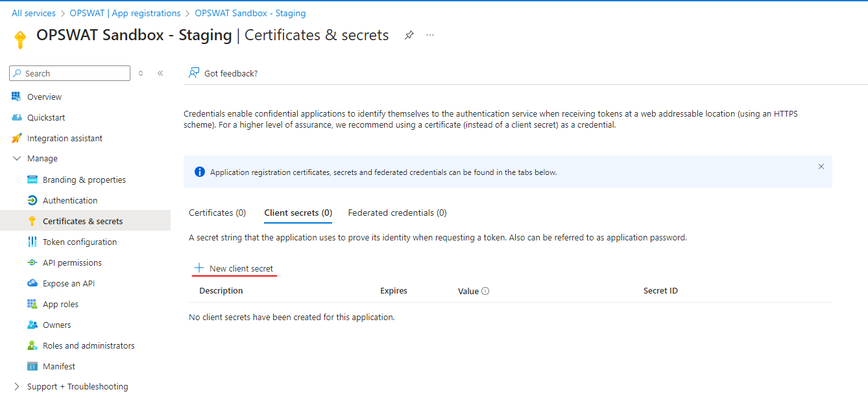
Task: Click the Overview grid icon
Action: (x=16, y=97)
